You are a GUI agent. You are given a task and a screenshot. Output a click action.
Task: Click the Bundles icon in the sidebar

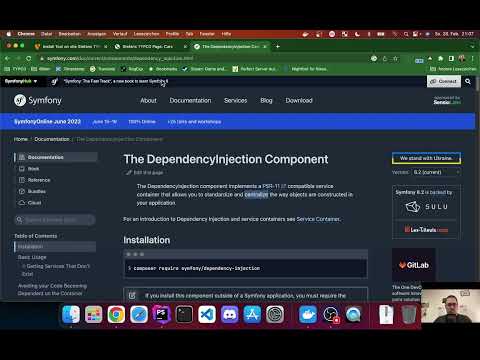coord(22,191)
